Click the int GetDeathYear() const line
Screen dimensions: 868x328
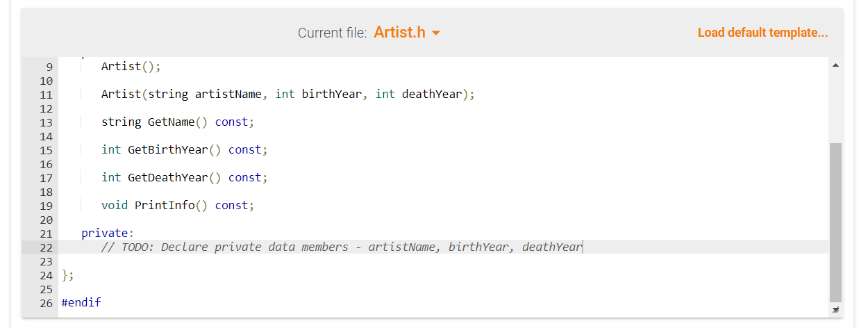coord(184,178)
